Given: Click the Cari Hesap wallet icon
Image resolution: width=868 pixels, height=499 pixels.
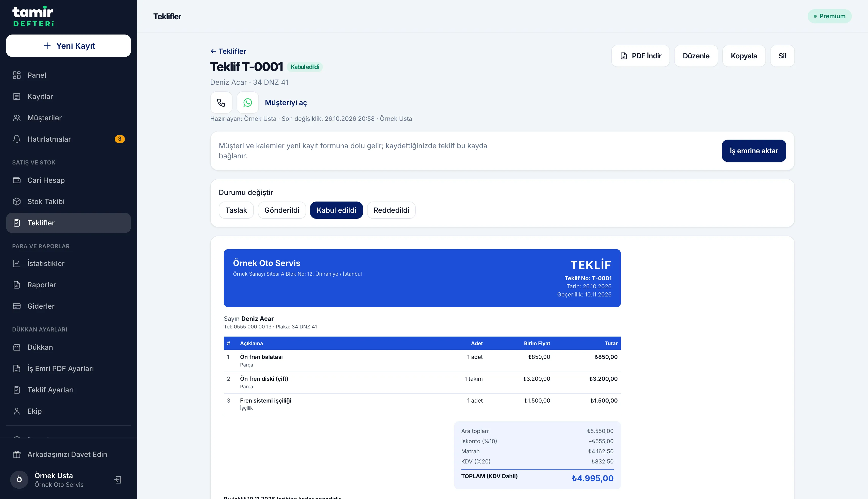Looking at the screenshot, I should pos(17,180).
